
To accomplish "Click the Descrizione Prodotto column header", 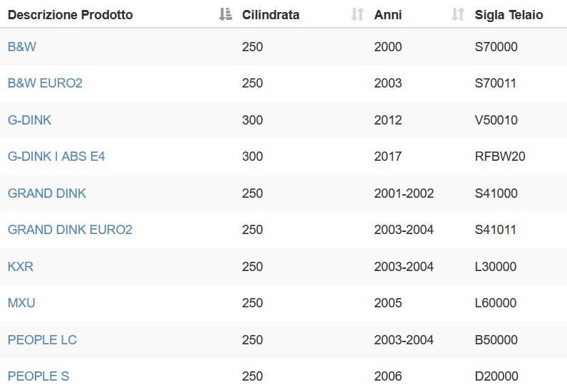I will pos(70,15).
